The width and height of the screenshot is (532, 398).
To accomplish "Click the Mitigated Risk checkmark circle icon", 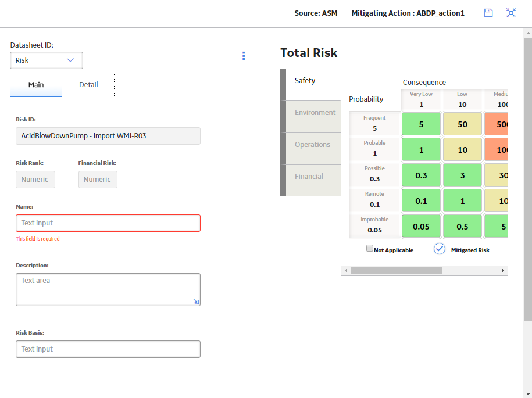I will point(440,249).
